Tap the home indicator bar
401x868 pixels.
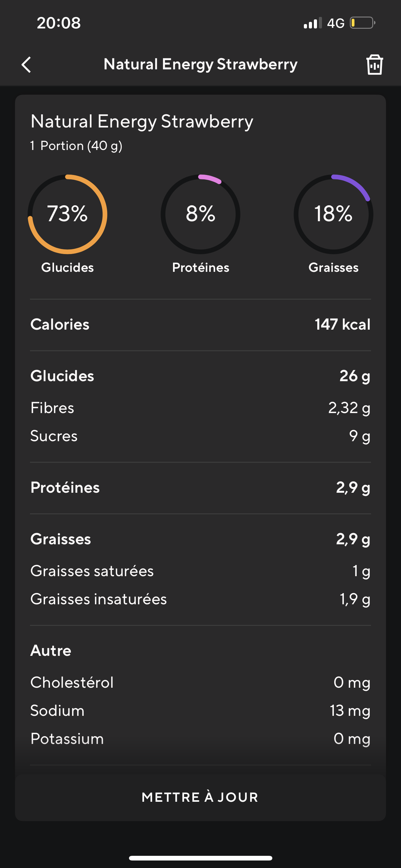coord(200,858)
